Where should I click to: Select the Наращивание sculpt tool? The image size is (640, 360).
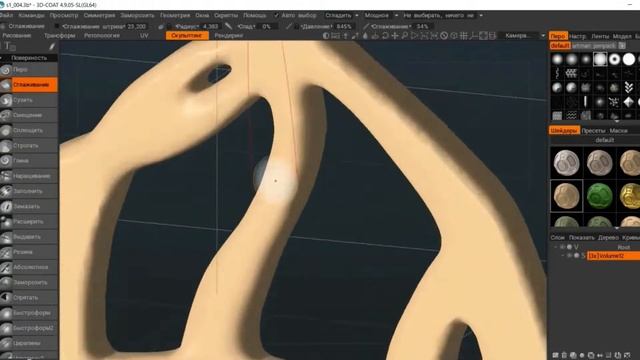point(29,176)
